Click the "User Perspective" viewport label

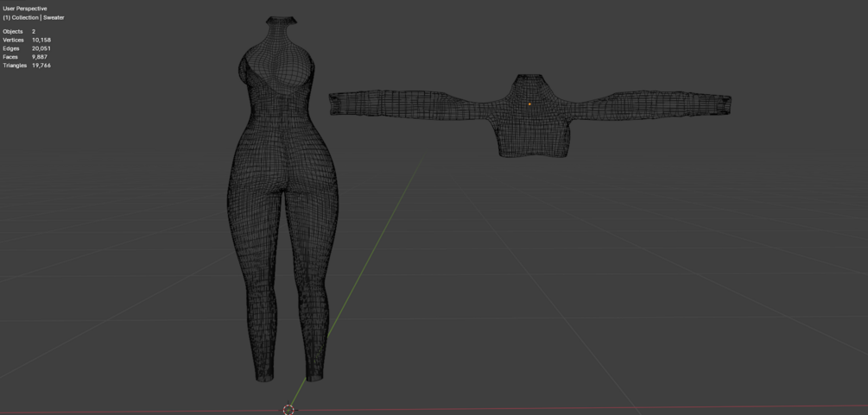click(25, 9)
